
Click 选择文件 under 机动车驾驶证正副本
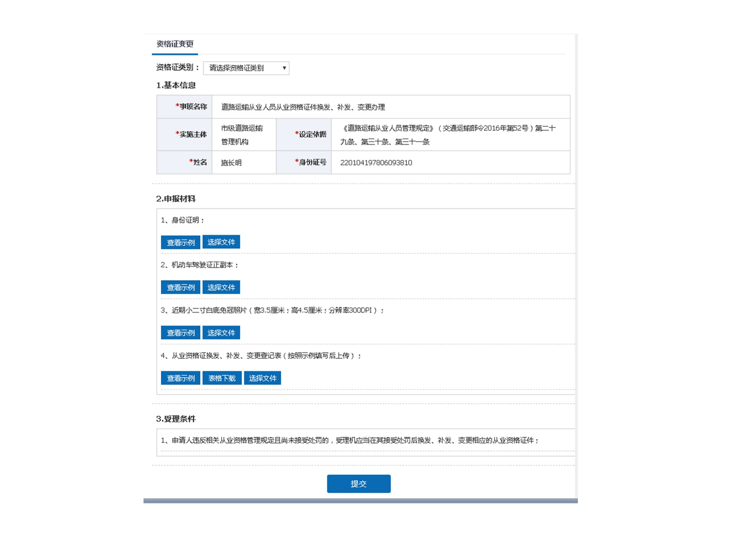[221, 288]
